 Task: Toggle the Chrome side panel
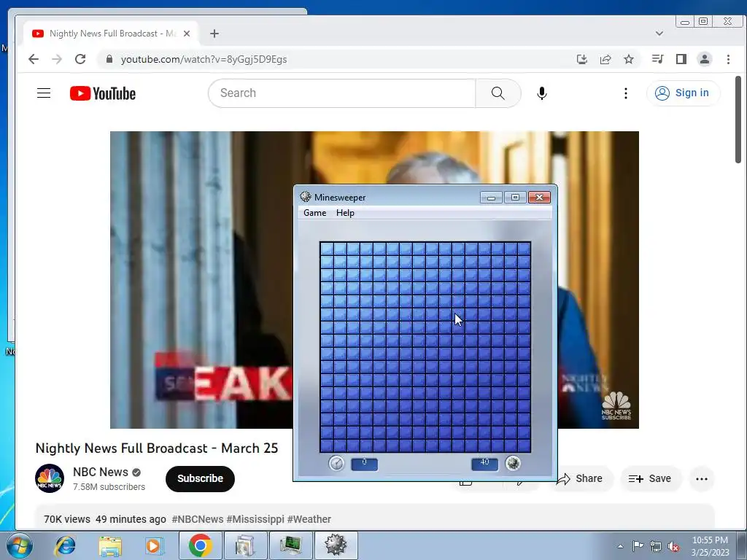[x=681, y=59]
